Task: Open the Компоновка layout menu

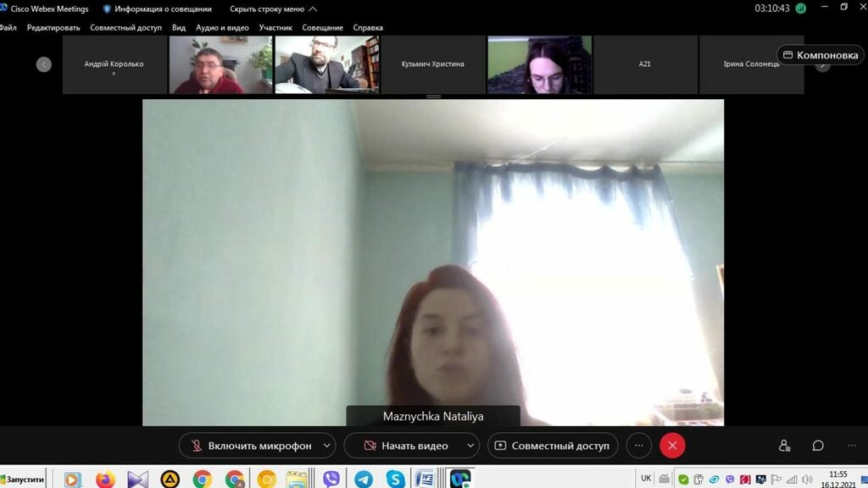Action: (821, 55)
